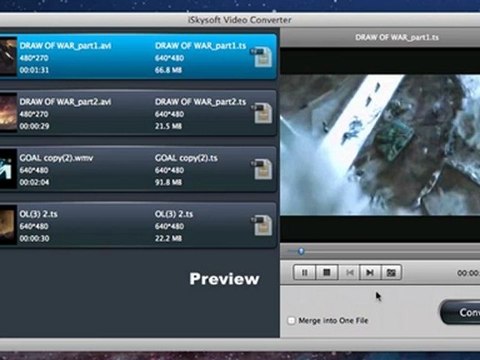Select OL(3) 2.ts source thumbnail

coord(8,225)
